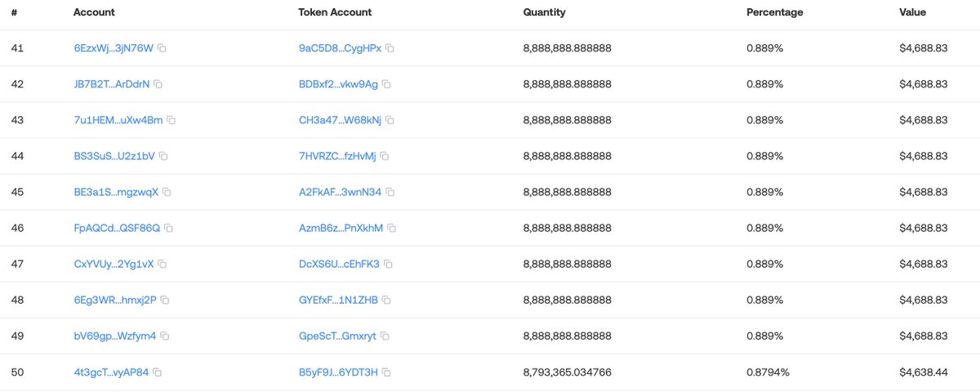
Task: Select value $4,638.44 in row 50
Action: (923, 372)
